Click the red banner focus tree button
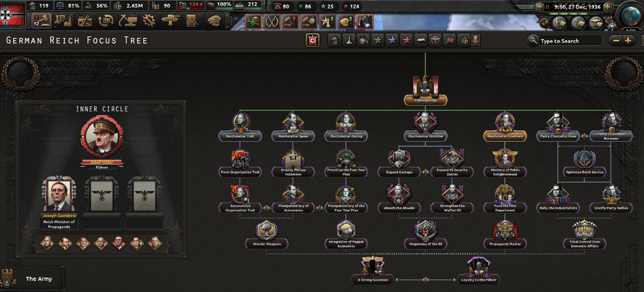 (313, 40)
